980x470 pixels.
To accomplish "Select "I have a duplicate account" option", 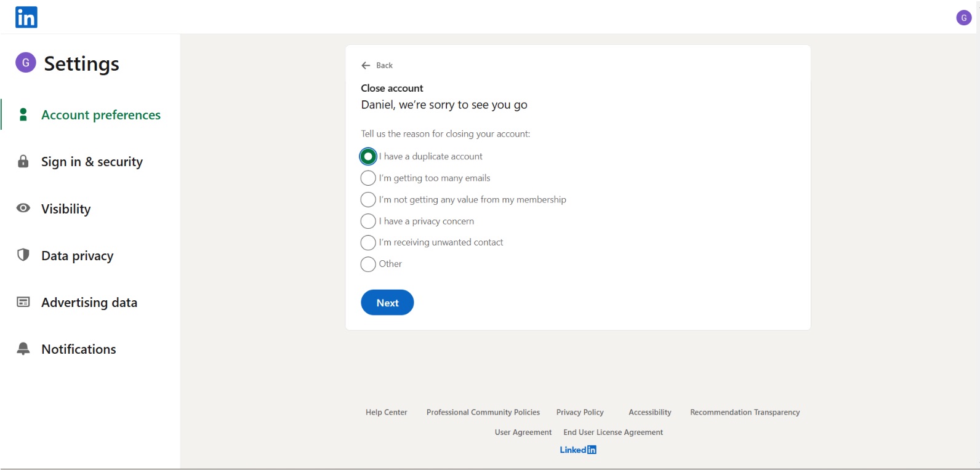I will point(368,157).
